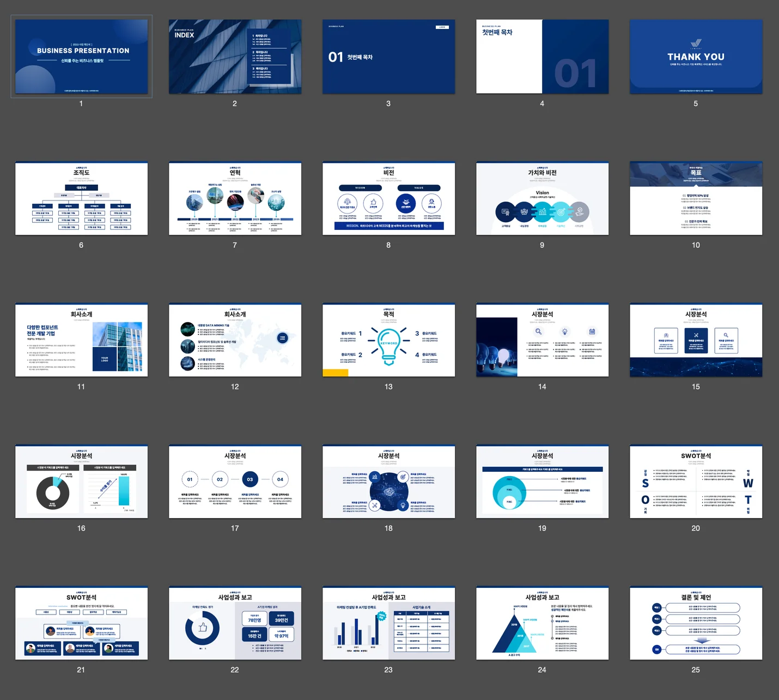Select 시장분석 slide with donut chart
The width and height of the screenshot is (779, 700).
pos(81,482)
